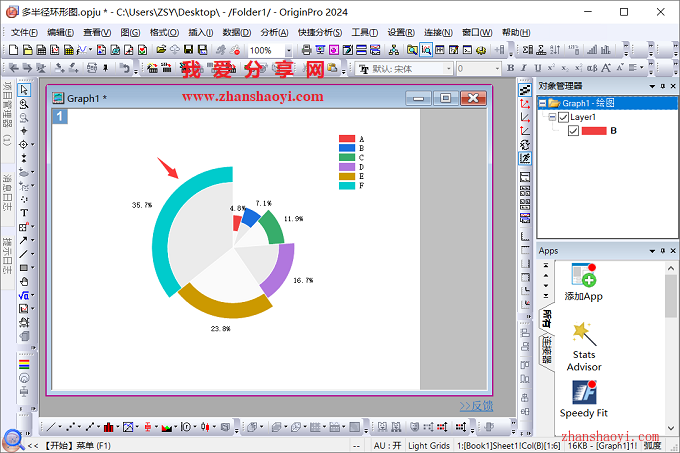Insert Greek symbols with αβ button

coord(592,68)
